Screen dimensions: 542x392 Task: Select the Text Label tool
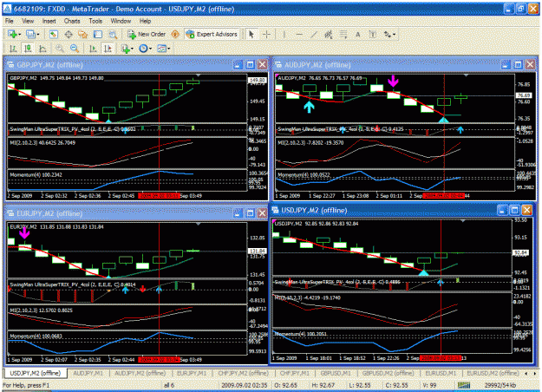click(373, 34)
